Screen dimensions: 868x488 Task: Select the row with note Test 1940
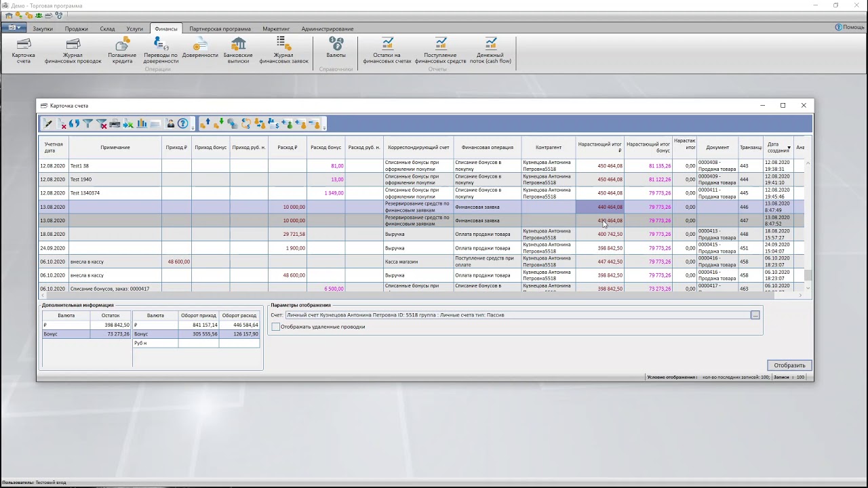pyautogui.click(x=422, y=180)
